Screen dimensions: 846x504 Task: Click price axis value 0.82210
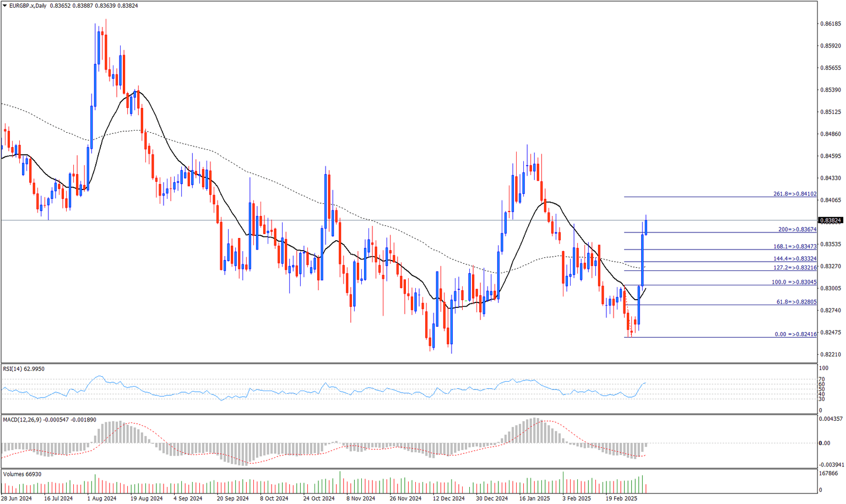tap(831, 354)
